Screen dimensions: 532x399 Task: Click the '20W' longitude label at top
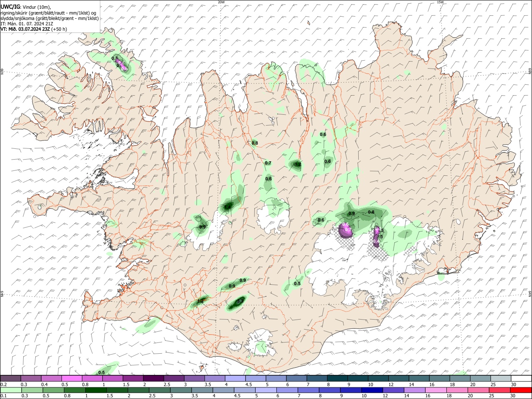point(221,2)
